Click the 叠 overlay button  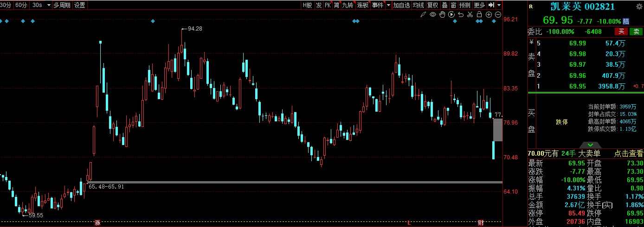(x=444, y=5)
